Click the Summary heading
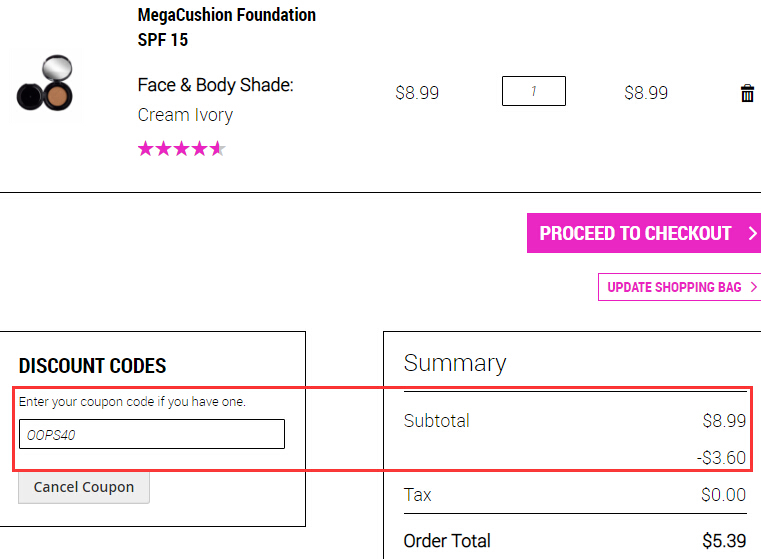The image size is (761, 559). [x=455, y=363]
